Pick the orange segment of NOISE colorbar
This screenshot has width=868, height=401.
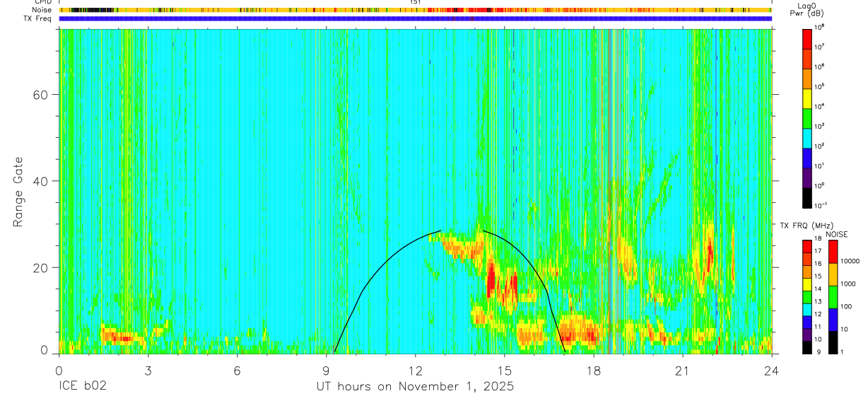point(833,274)
